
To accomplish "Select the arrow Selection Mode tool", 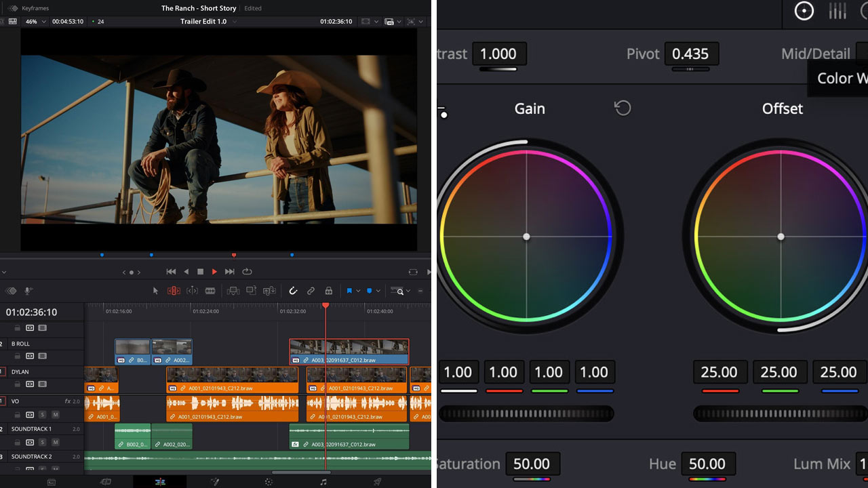I will click(x=155, y=291).
